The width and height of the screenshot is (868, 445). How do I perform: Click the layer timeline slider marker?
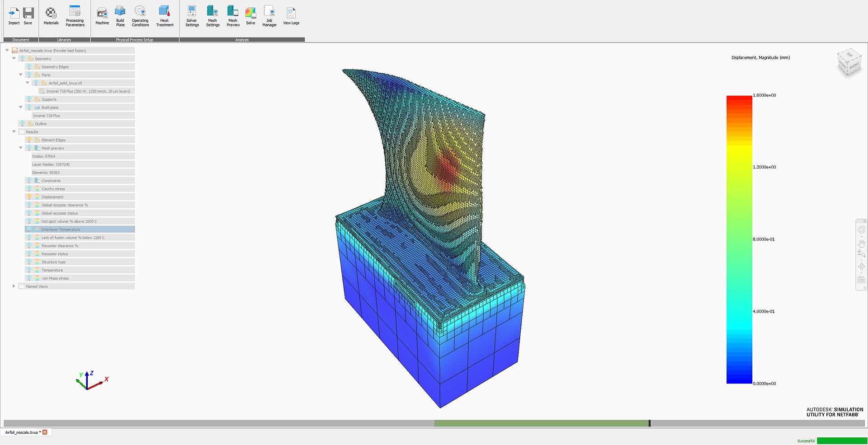click(650, 423)
